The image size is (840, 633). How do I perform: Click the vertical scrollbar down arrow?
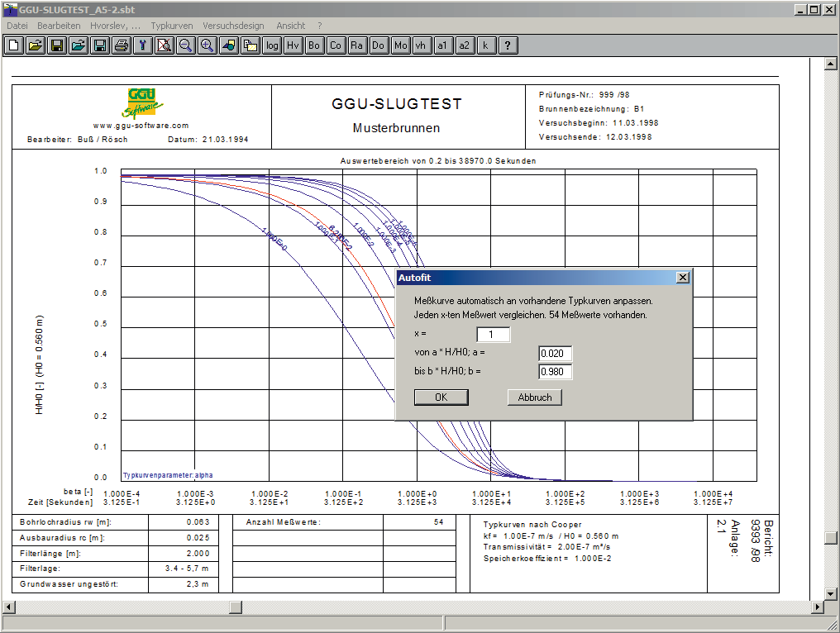(831, 593)
